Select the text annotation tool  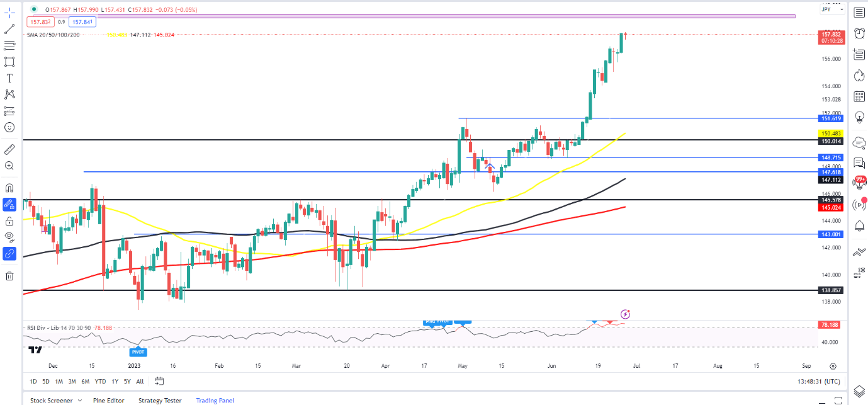[x=9, y=78]
